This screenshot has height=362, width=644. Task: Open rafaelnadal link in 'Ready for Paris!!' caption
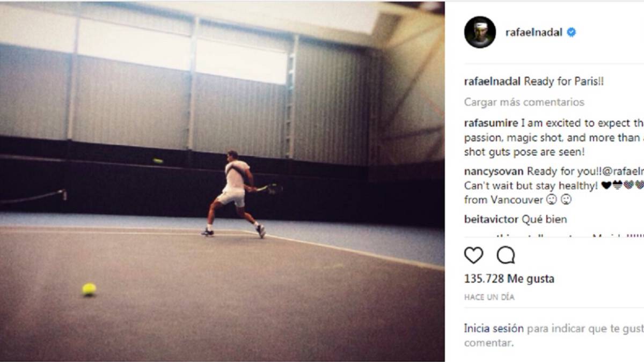tap(493, 82)
